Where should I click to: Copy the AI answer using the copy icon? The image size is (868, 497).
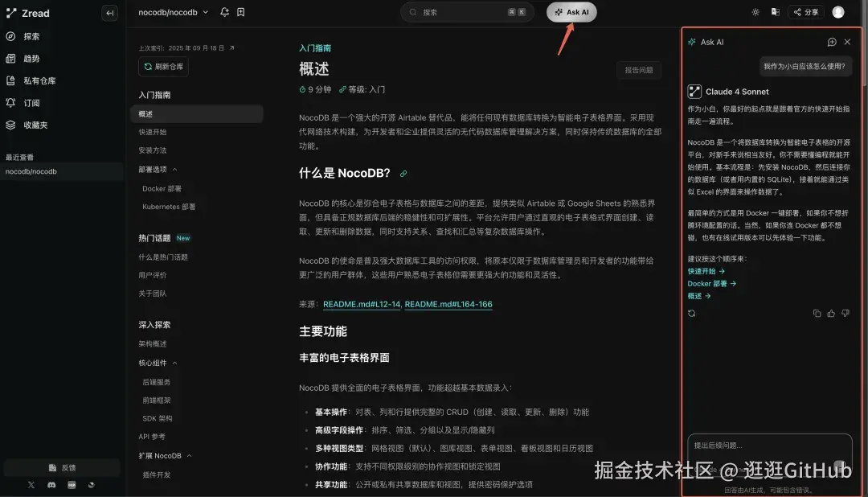[817, 313]
